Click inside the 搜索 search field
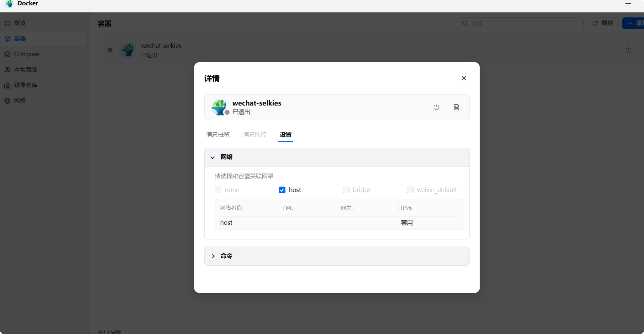Viewport: 644px width, 334px height. pos(520,23)
